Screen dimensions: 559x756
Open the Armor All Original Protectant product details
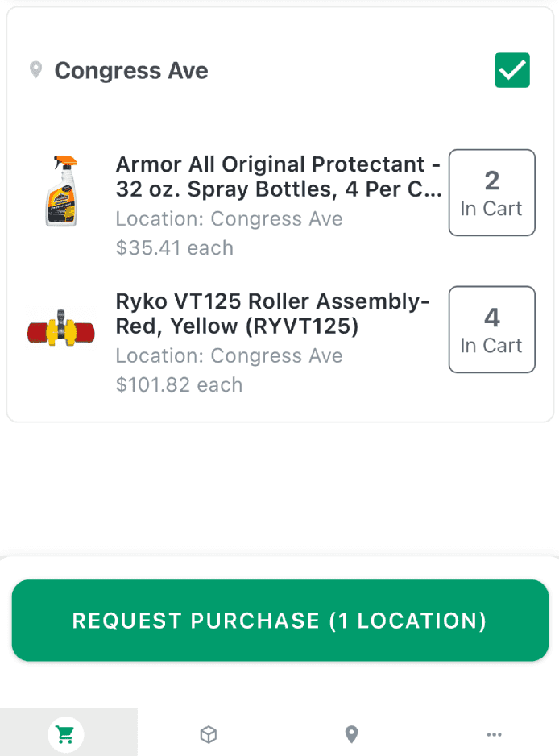278,177
